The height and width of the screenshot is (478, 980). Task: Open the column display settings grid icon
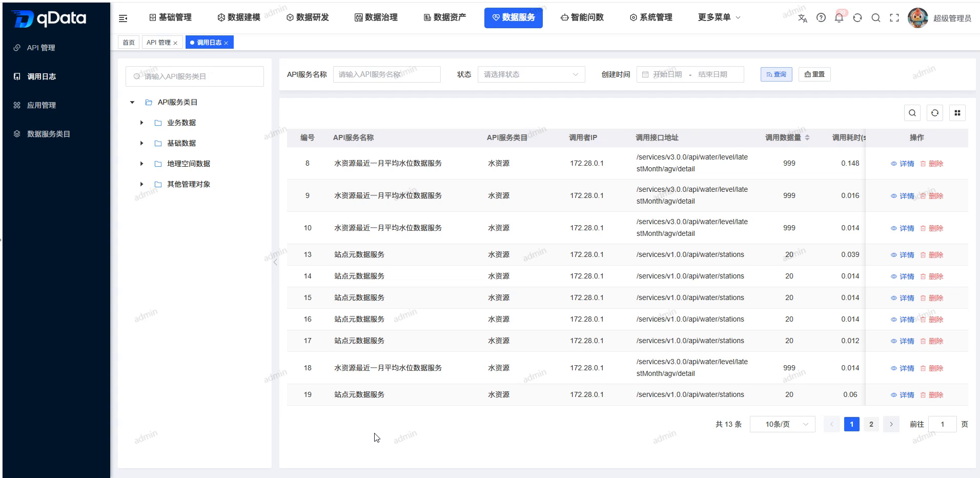coord(957,113)
